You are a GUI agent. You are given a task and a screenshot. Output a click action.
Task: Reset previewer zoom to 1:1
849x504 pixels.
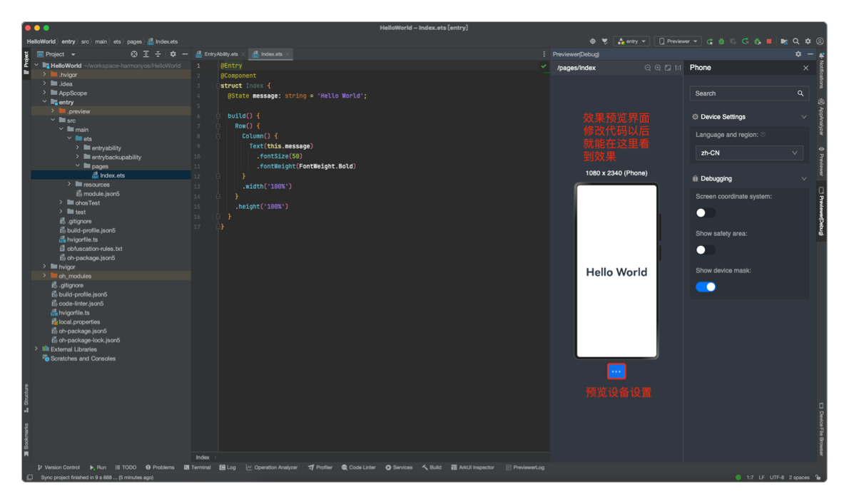[677, 68]
